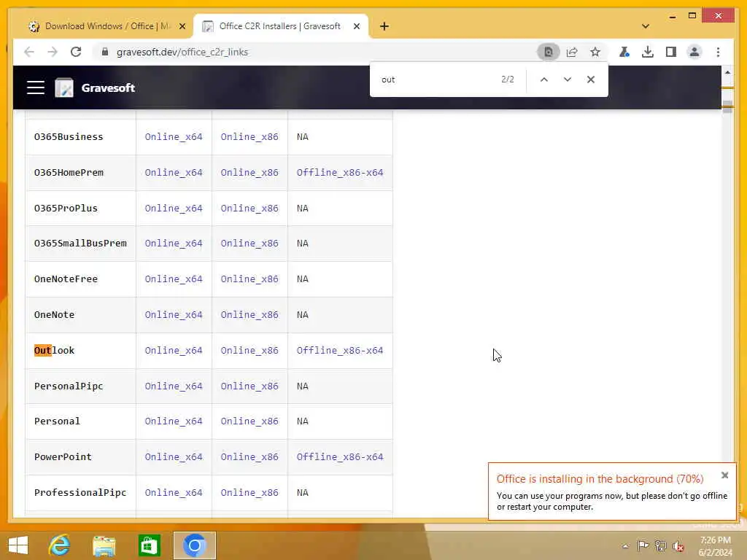Open O365HomePrem Offline_x86-x64 link

click(x=340, y=172)
